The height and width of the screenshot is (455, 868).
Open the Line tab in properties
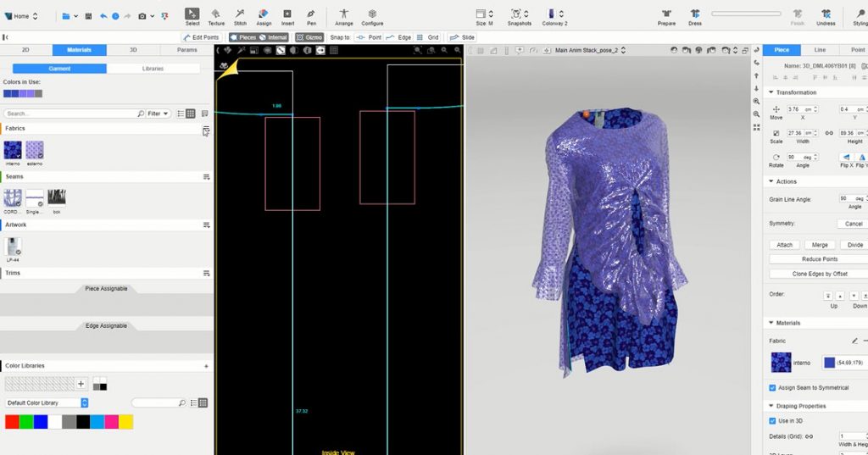point(820,50)
